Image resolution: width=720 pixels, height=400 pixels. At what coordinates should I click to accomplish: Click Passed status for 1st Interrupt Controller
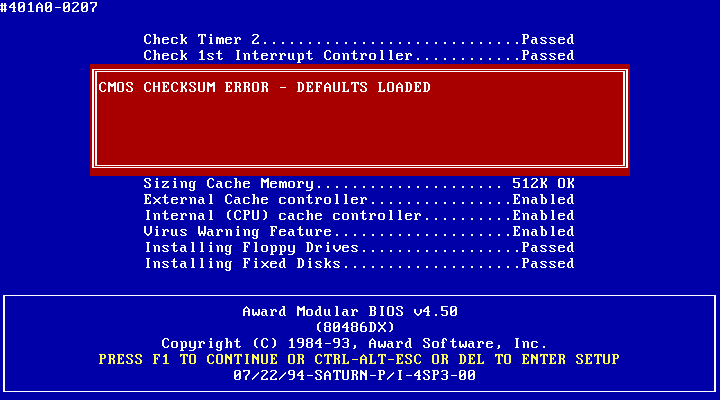547,56
